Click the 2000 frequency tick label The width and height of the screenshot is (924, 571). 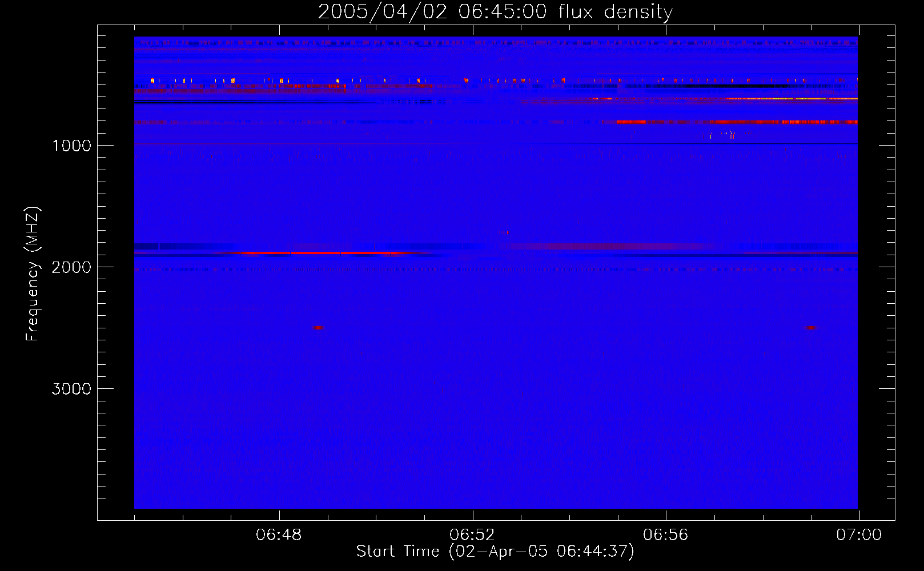click(71, 267)
